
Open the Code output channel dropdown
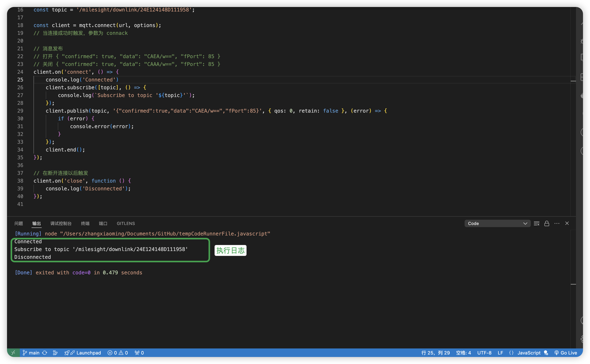(497, 223)
